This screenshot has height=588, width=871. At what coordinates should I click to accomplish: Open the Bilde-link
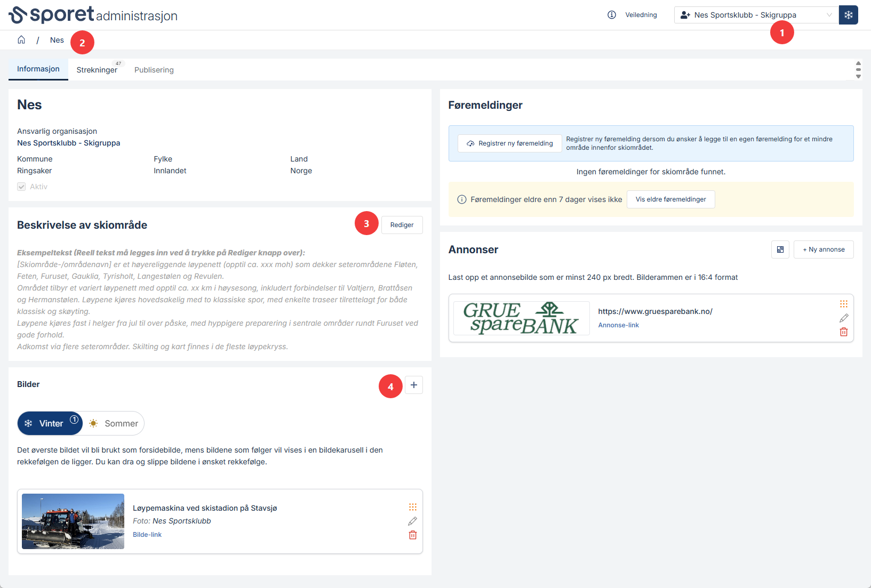click(x=147, y=535)
